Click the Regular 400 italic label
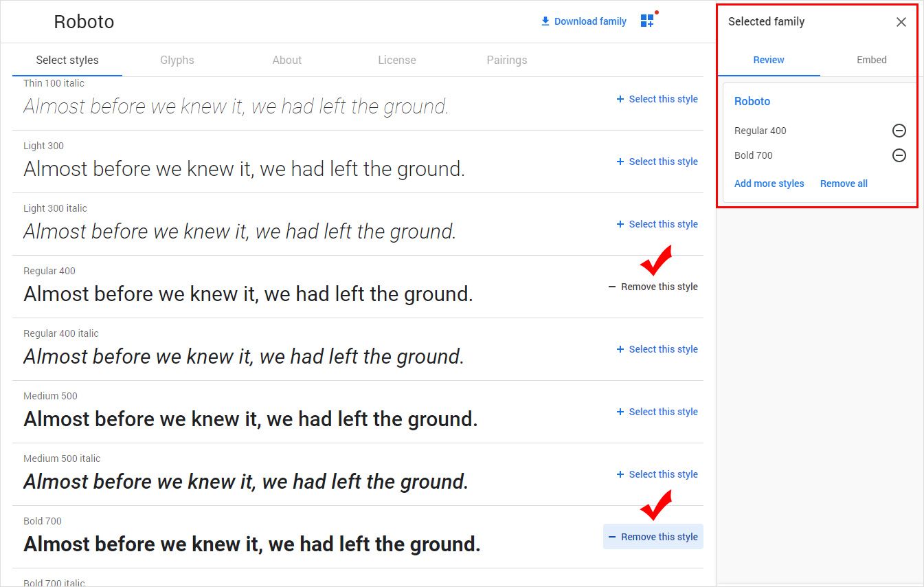The width and height of the screenshot is (924, 587). (61, 333)
